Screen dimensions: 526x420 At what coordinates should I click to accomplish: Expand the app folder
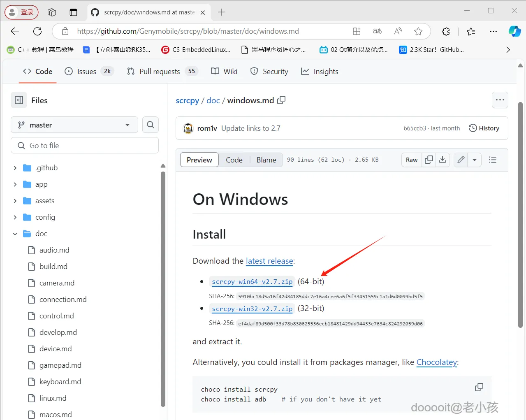[15, 184]
